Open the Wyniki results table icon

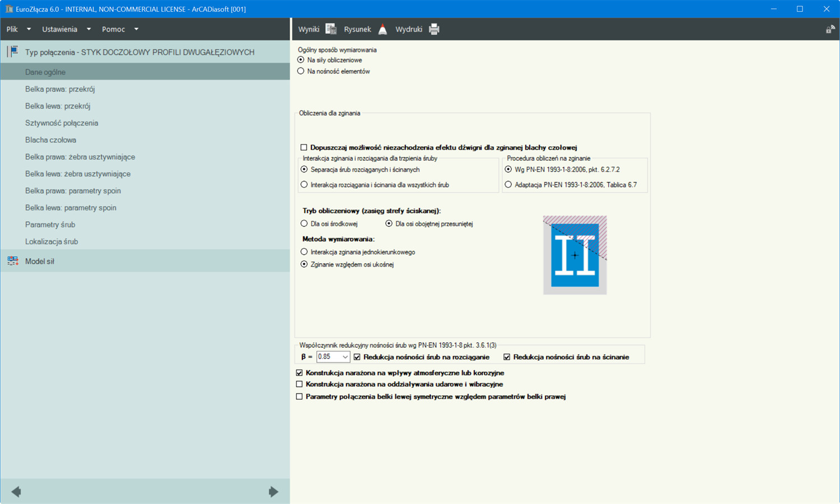[x=331, y=29]
